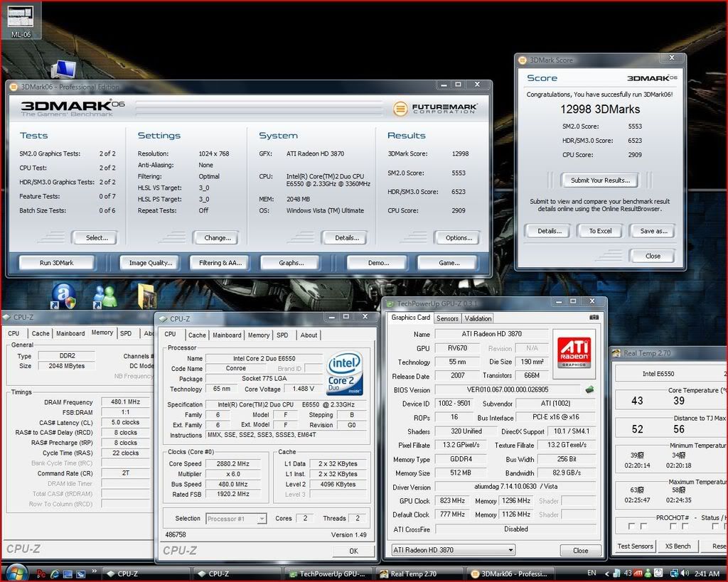Click the GPU-Z screenshot camera icon
The image size is (728, 582).
pos(594,317)
